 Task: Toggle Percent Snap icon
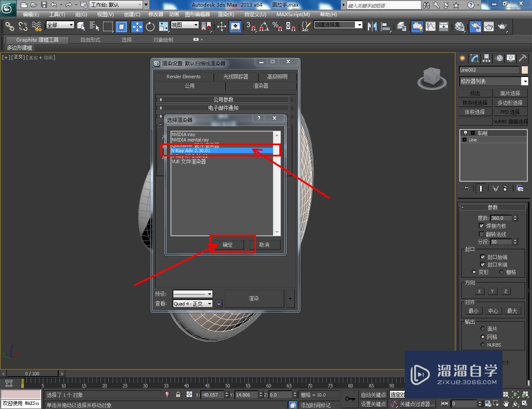pos(277,27)
